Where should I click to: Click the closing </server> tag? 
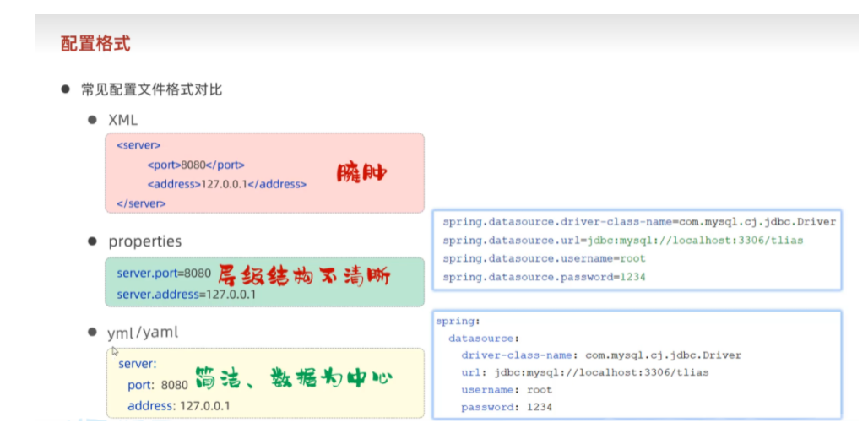click(141, 203)
